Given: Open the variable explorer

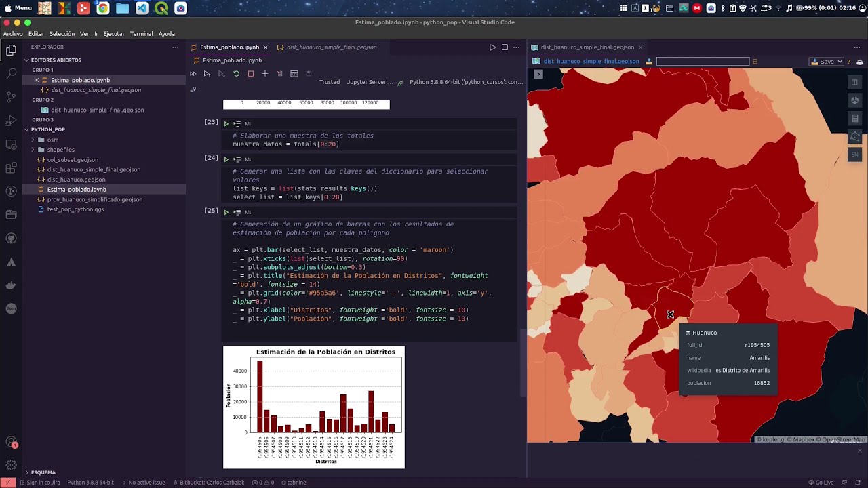Looking at the screenshot, I should point(294,73).
